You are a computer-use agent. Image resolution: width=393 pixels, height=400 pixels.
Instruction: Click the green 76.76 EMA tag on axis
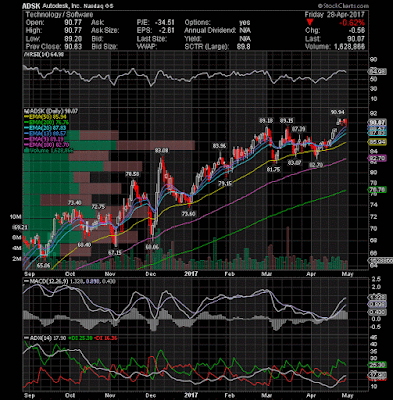click(377, 189)
